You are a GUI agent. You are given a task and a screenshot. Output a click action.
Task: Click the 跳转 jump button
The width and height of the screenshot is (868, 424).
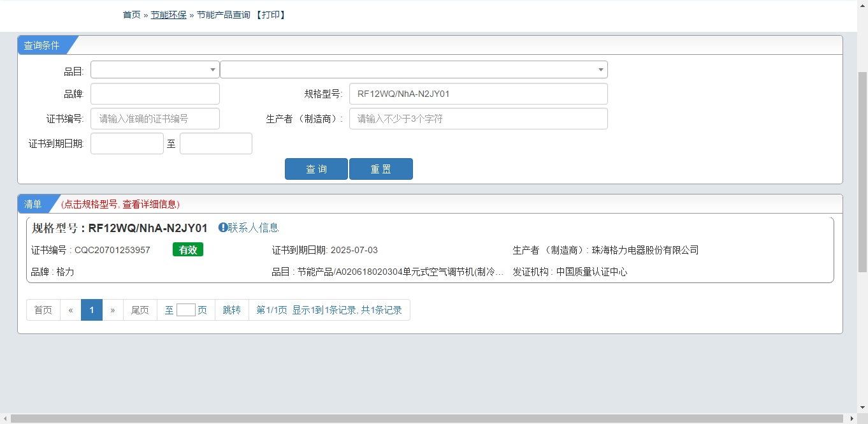(232, 310)
